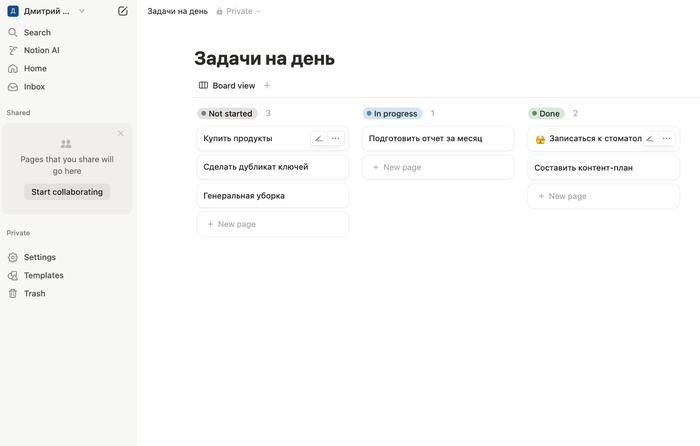Screen dimensions: 700x446
Task: Open the Inbox
Action: point(34,87)
